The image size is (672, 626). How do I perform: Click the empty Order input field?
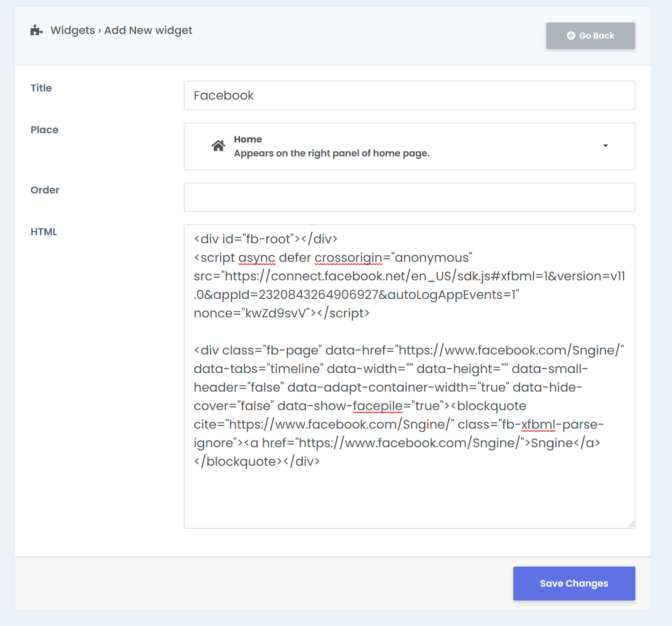pos(409,197)
